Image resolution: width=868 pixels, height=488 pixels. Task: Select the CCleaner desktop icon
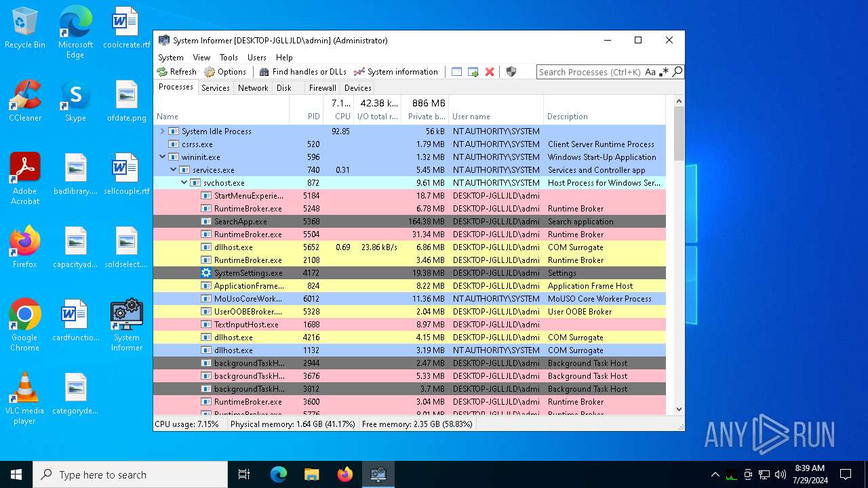25,101
